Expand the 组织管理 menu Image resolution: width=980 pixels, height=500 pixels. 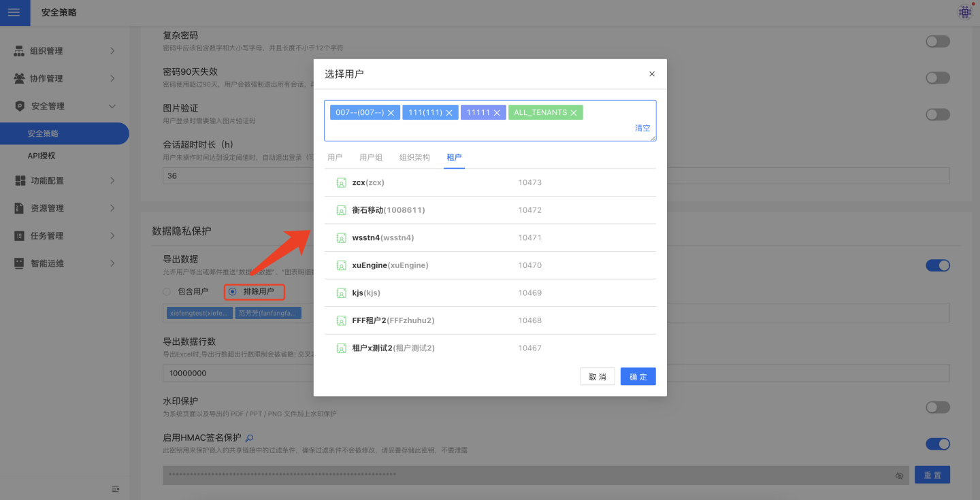coord(65,51)
